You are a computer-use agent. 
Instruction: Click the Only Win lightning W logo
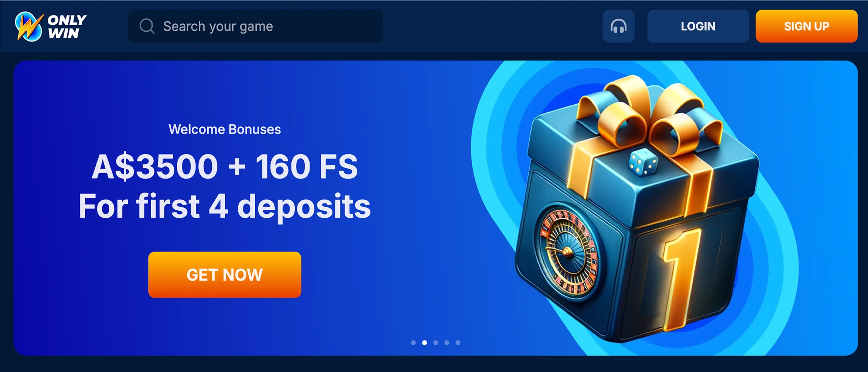pos(29,26)
